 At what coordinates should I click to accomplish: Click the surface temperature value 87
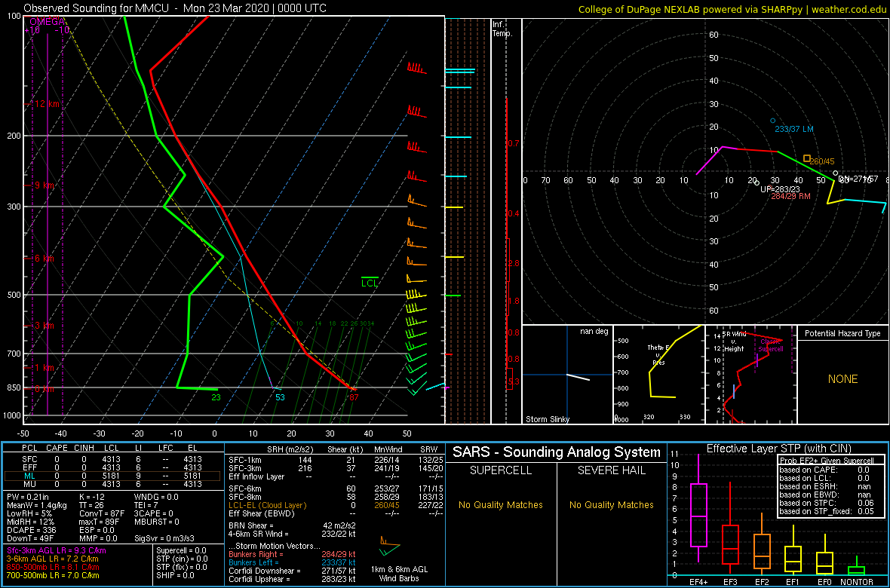(x=354, y=398)
